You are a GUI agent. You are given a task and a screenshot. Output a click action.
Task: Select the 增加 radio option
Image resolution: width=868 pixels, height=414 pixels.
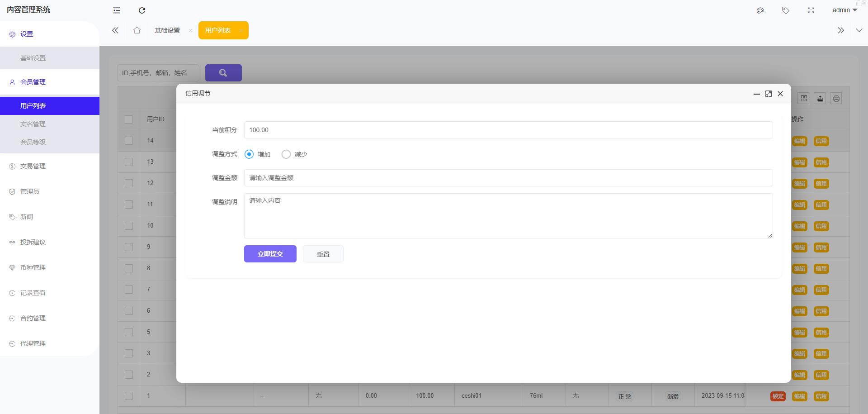[249, 154]
